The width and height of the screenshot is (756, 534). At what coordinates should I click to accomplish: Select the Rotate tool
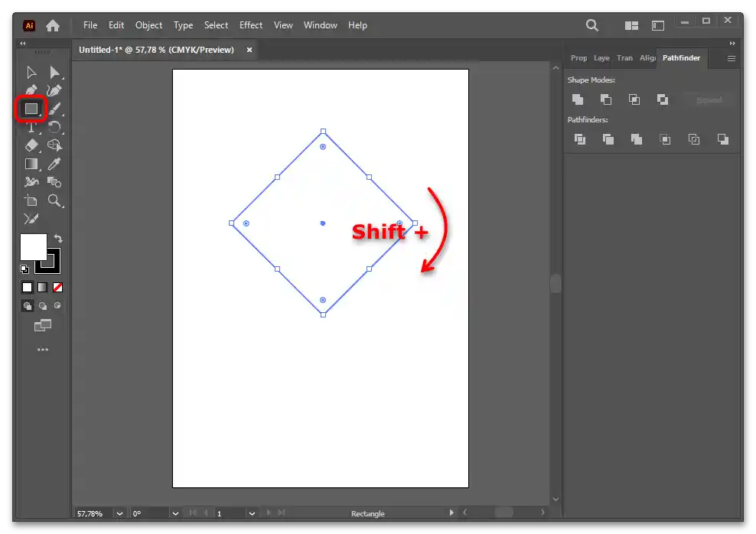click(x=54, y=127)
